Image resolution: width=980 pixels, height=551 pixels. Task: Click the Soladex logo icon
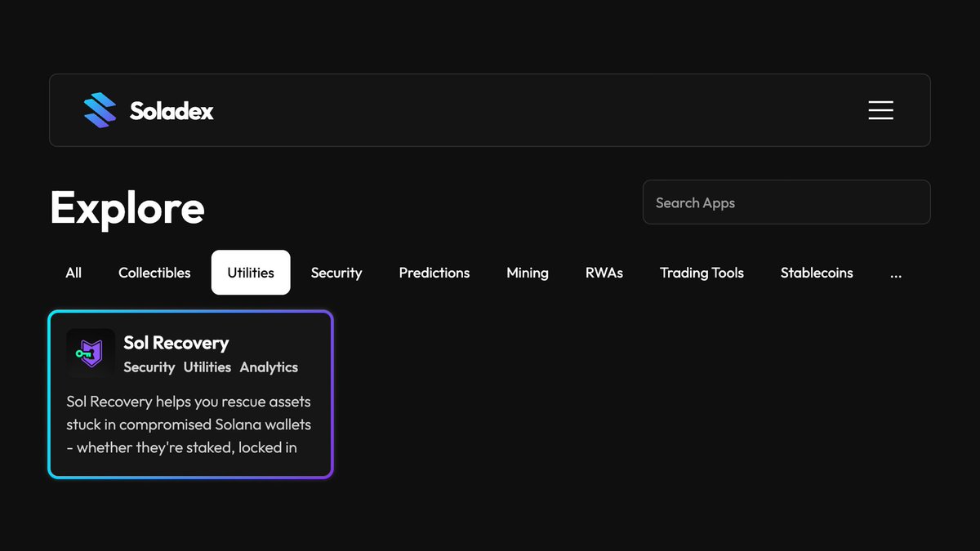[x=100, y=110]
